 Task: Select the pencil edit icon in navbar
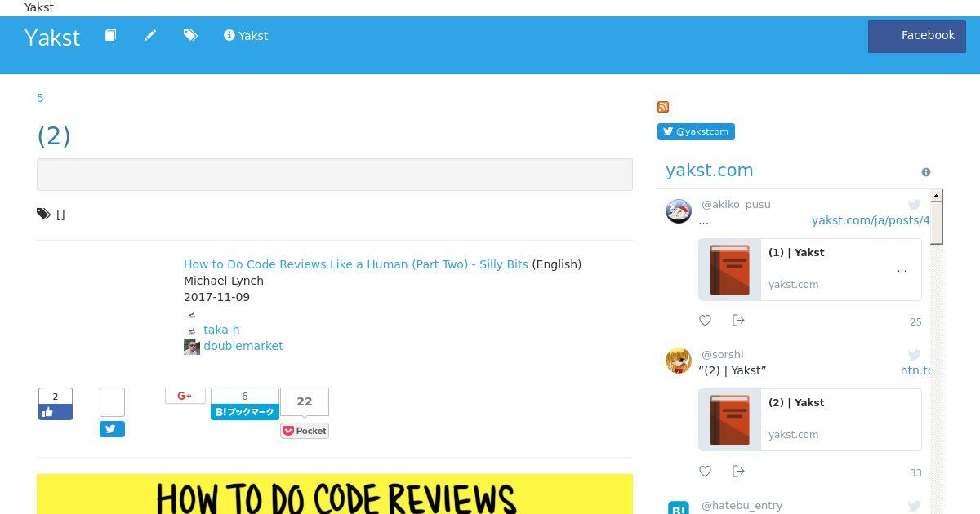click(x=150, y=35)
